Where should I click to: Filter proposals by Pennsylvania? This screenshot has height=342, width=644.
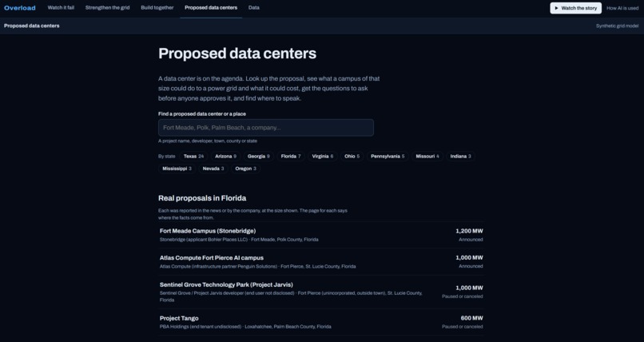pyautogui.click(x=388, y=157)
